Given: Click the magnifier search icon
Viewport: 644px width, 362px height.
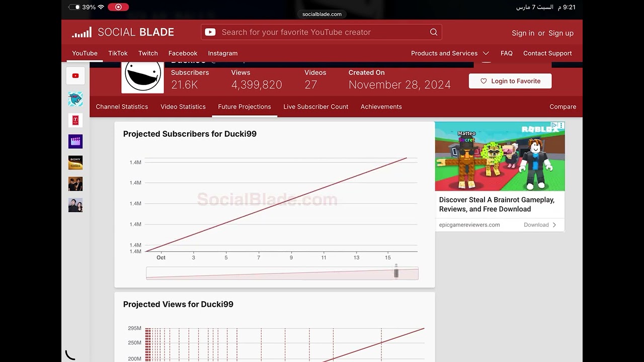Looking at the screenshot, I should coord(434,32).
